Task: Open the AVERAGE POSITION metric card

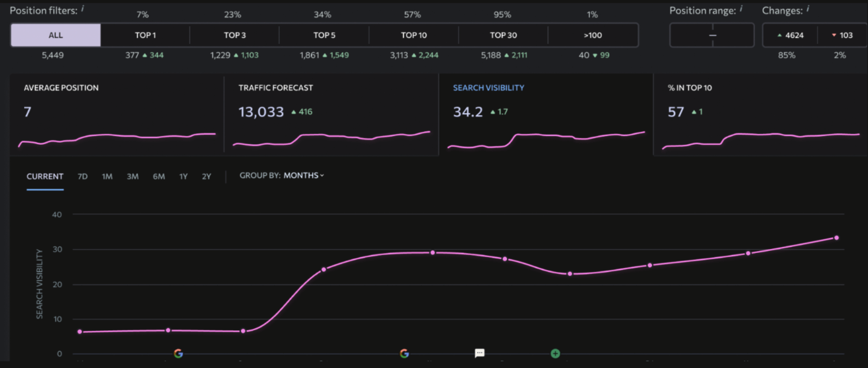Action: (117, 115)
